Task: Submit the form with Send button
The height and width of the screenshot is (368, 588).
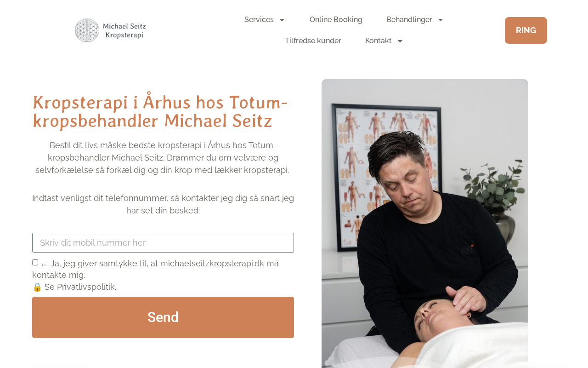Action: coord(163,317)
